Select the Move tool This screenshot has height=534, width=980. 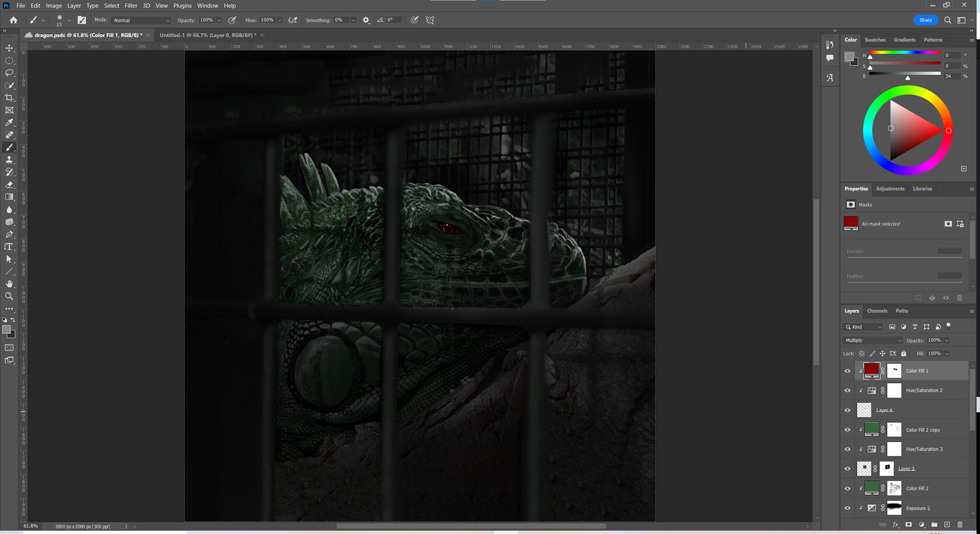[9, 48]
